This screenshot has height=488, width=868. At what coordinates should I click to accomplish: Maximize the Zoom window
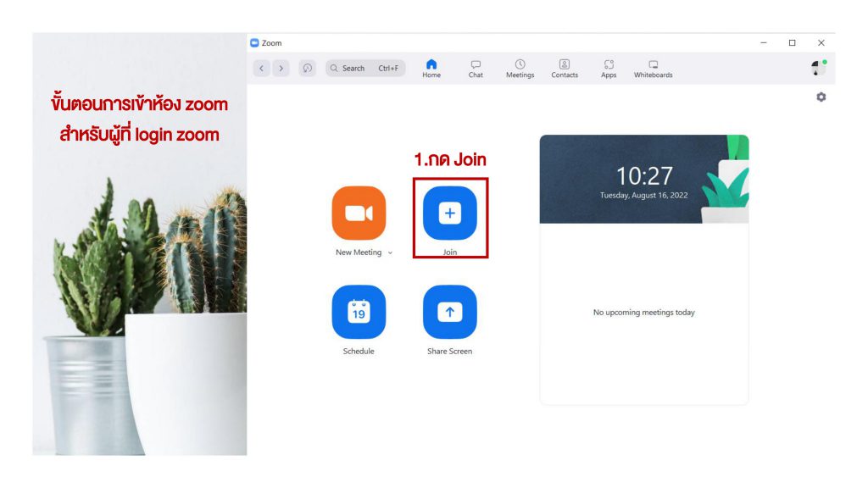click(793, 42)
